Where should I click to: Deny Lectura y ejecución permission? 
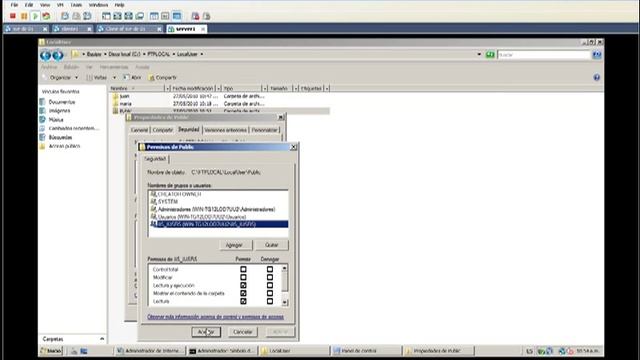coord(270,285)
